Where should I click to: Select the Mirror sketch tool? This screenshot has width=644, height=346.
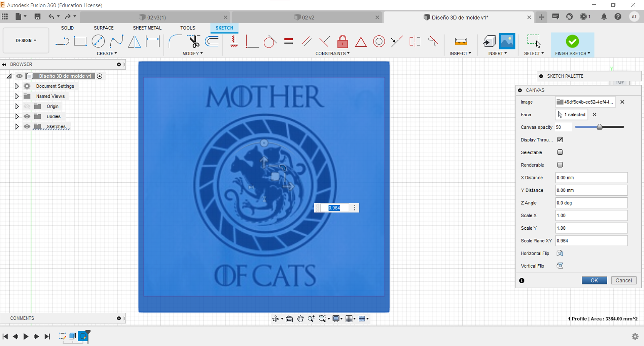click(135, 41)
